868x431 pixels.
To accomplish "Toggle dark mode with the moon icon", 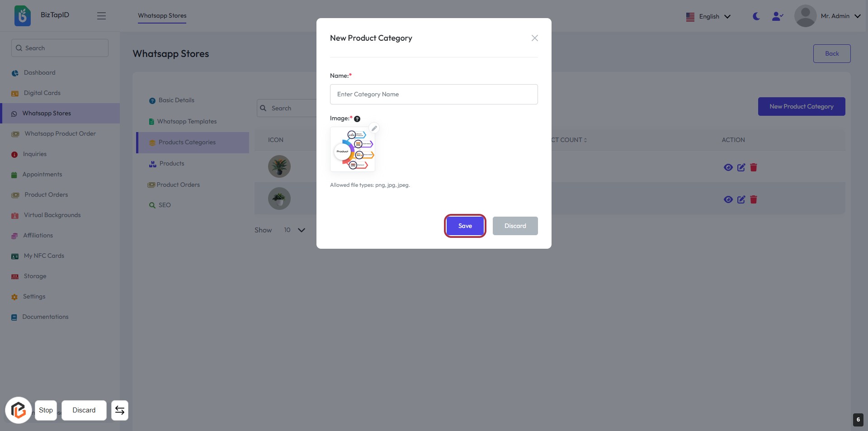I will (756, 16).
